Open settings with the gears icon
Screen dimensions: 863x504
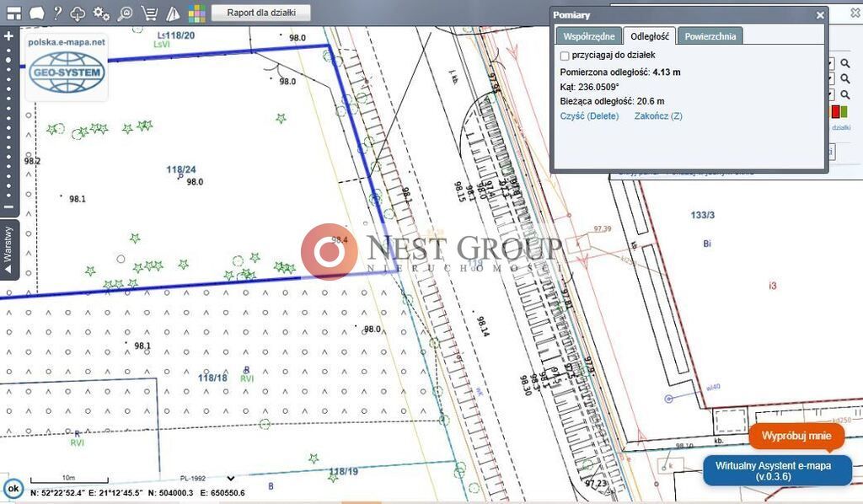[x=101, y=13]
